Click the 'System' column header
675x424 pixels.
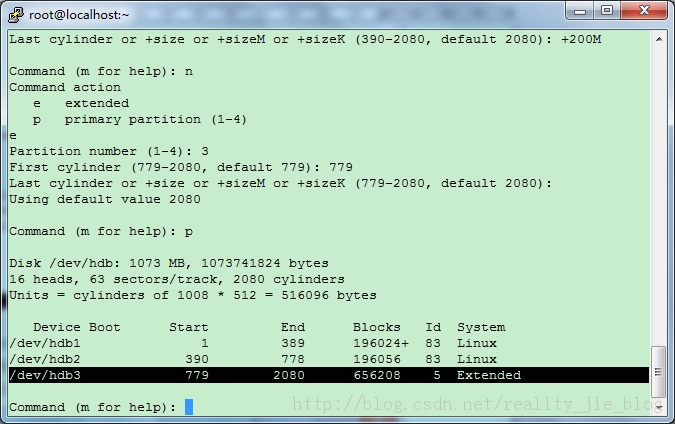(481, 327)
